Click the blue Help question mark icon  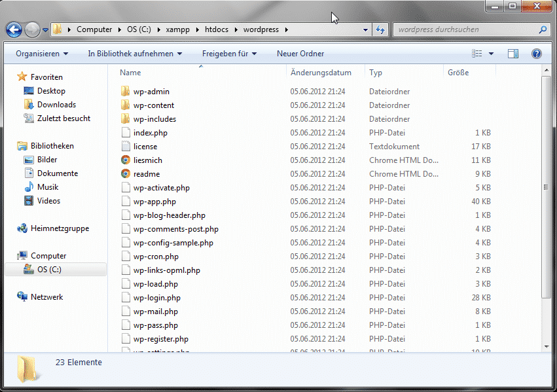click(537, 54)
